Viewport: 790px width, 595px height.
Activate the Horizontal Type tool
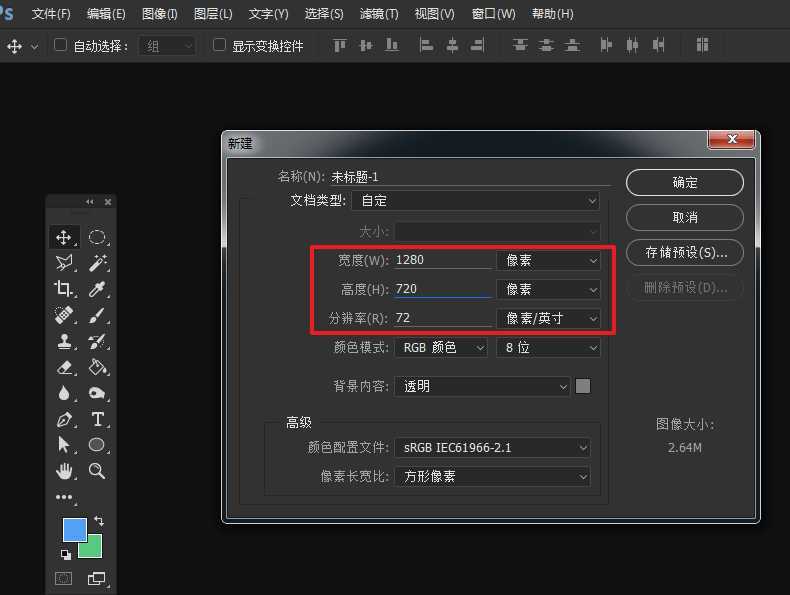(98, 419)
